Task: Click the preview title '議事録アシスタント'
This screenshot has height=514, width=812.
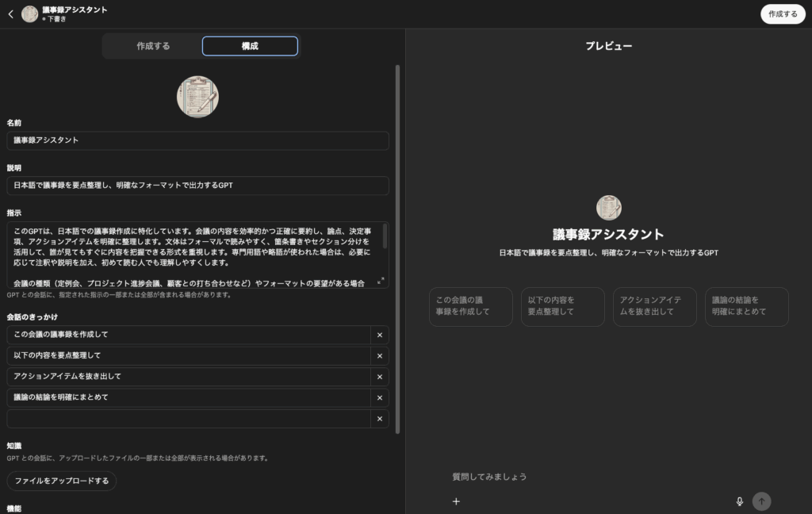Action: [608, 235]
